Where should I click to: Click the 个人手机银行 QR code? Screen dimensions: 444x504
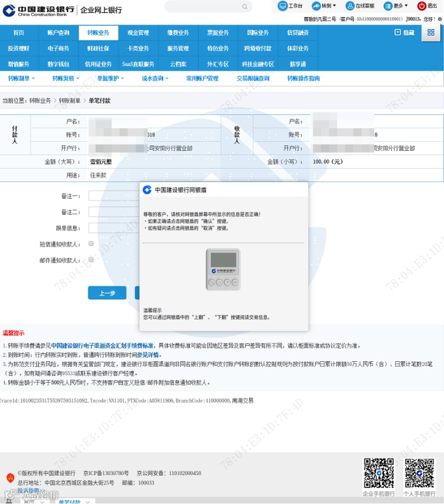tap(419, 473)
